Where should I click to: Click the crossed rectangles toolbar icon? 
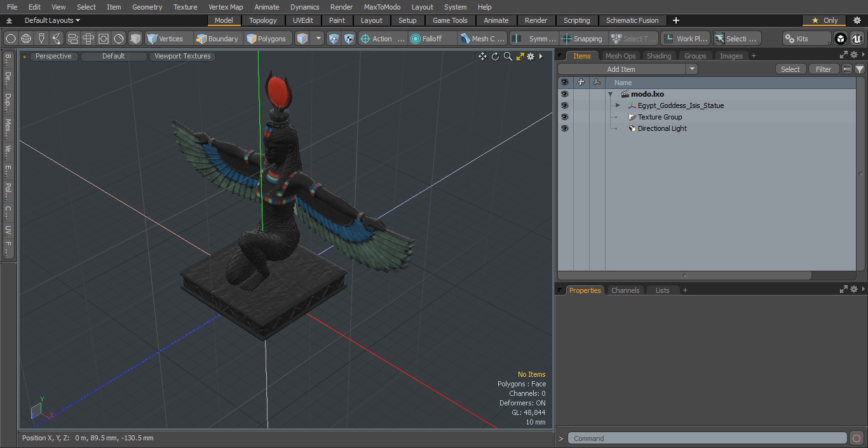[88, 39]
